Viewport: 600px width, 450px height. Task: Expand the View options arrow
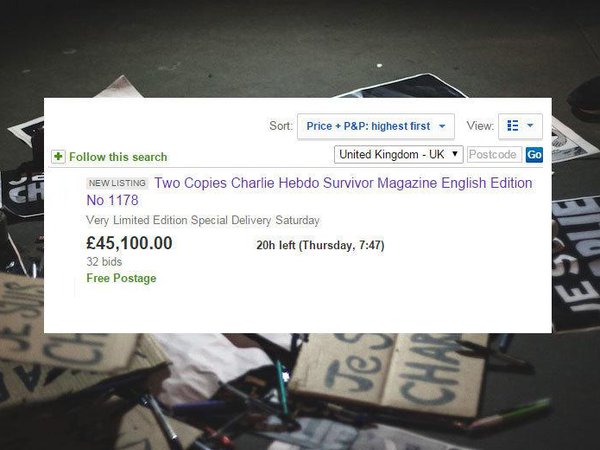coord(530,126)
